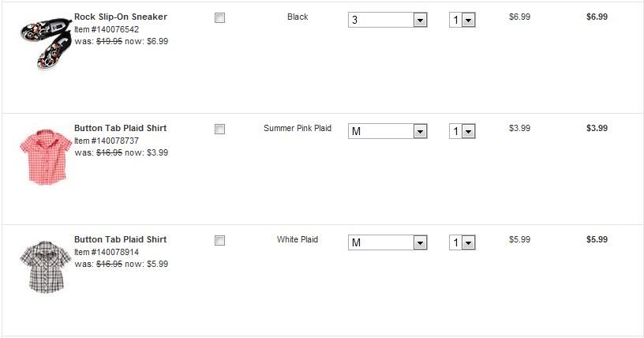Screen dimensions: 644x338
Task: Change quantity dropdown for the sneaker
Action: coord(462,20)
